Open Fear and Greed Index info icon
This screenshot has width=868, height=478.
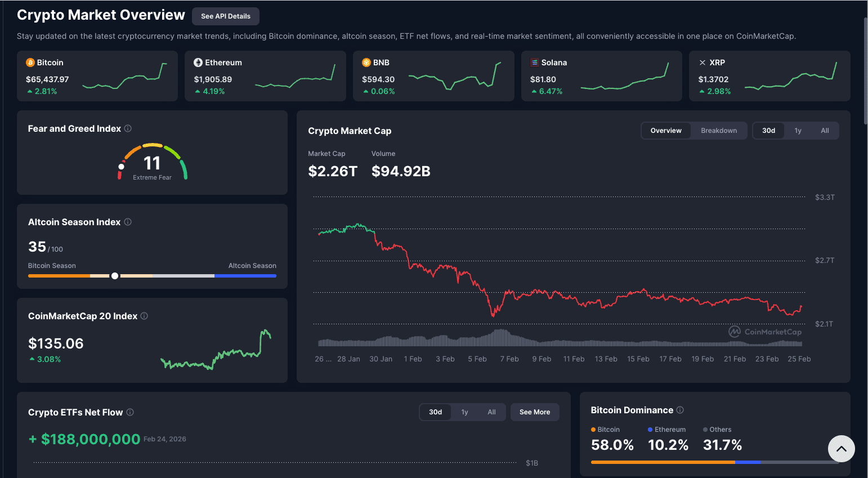click(x=128, y=128)
